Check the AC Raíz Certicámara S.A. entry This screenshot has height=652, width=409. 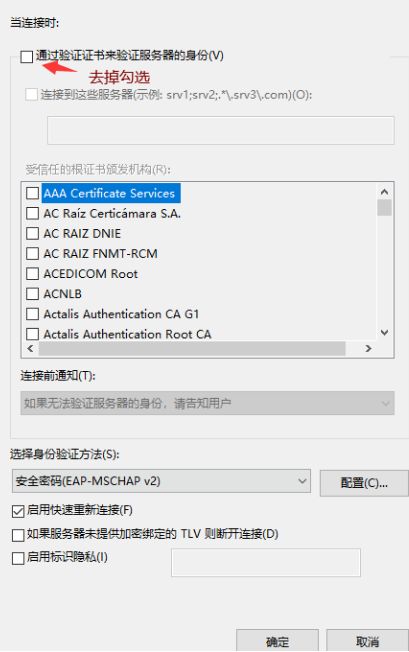32,213
